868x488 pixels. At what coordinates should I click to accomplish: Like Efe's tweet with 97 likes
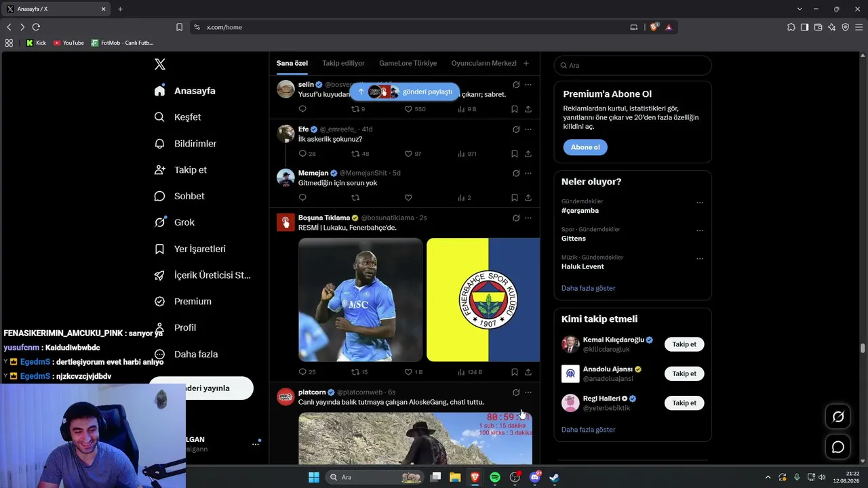413,154
